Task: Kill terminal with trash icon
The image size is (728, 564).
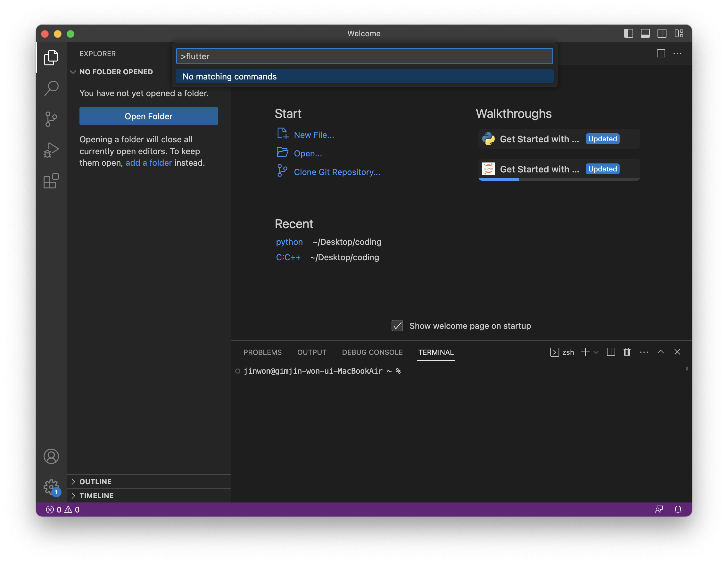Action: (x=627, y=352)
